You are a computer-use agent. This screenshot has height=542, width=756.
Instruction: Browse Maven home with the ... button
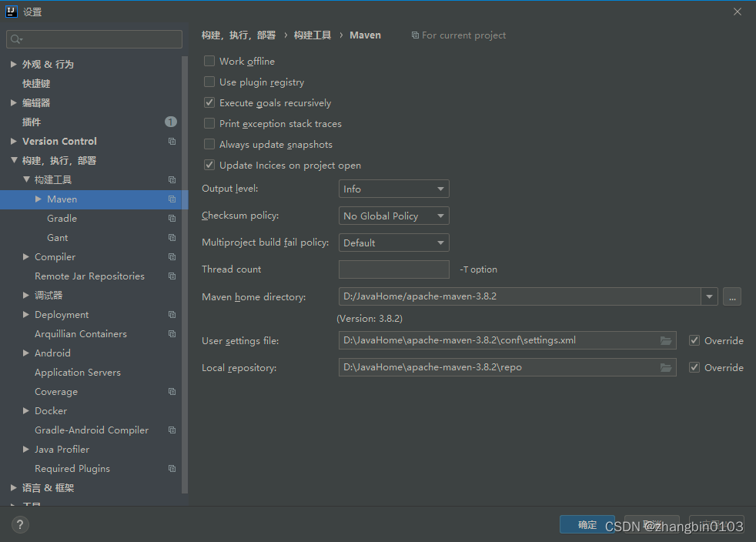coord(732,296)
